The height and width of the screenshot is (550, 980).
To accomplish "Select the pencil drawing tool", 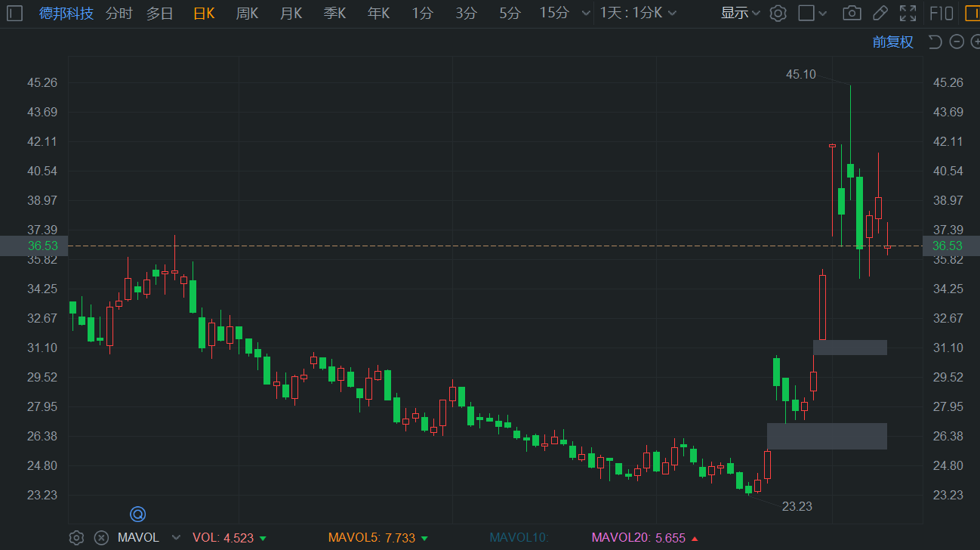I will click(880, 13).
